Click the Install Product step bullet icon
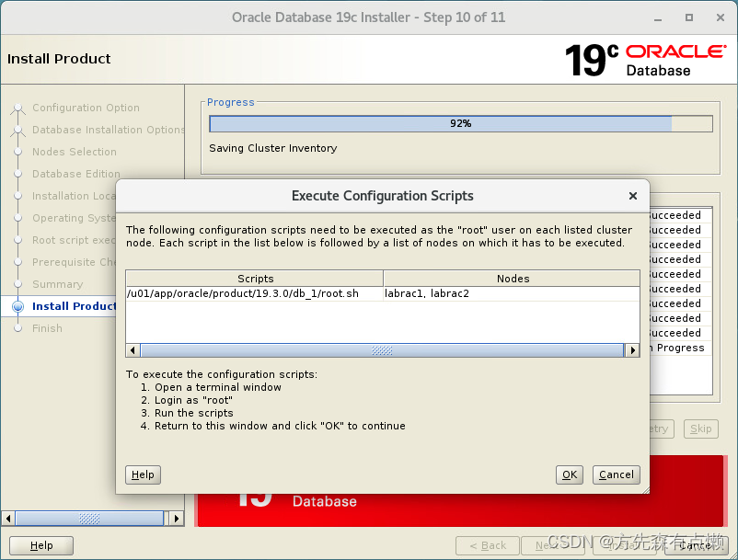The height and width of the screenshot is (560, 738). click(17, 306)
